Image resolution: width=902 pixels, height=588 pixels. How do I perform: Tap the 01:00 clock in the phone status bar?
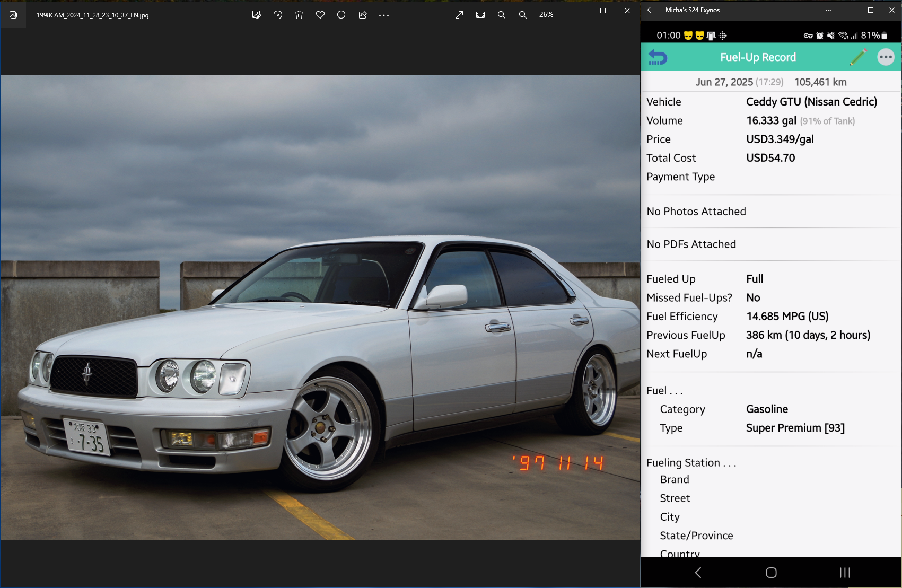coord(668,36)
